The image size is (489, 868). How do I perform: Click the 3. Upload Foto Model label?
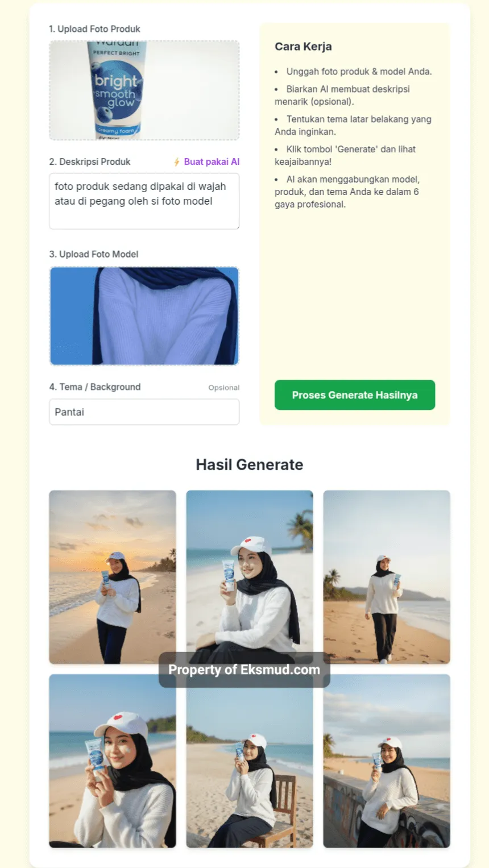(94, 254)
